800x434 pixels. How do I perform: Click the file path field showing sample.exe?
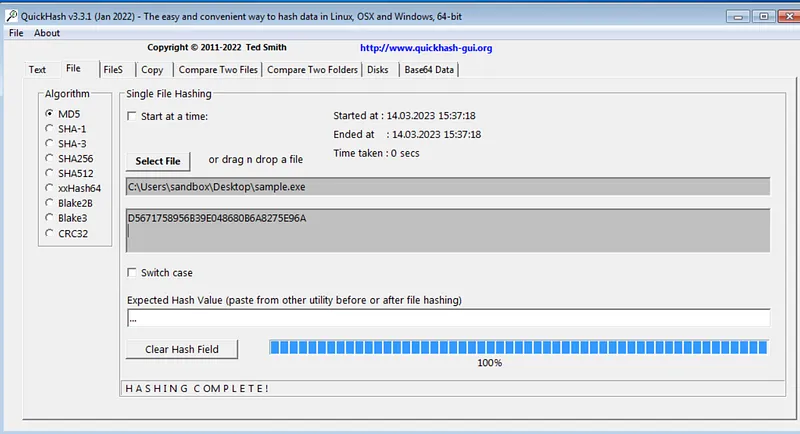[448, 187]
